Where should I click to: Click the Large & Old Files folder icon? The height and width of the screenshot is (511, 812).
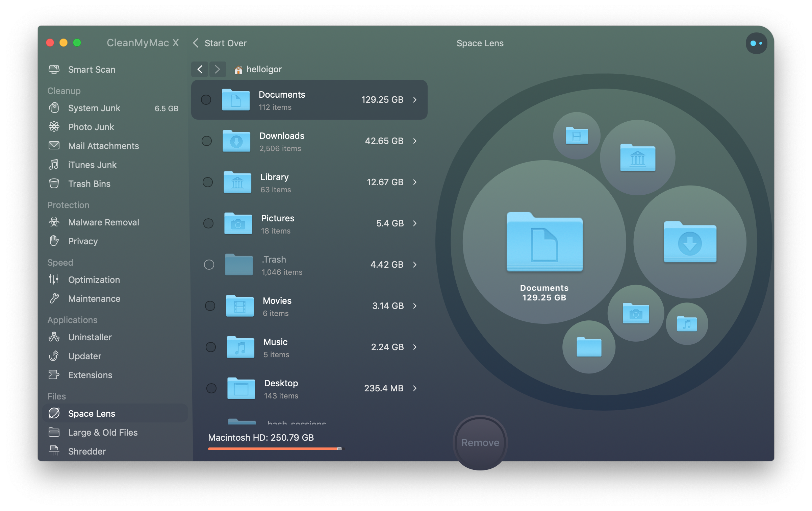coord(54,432)
